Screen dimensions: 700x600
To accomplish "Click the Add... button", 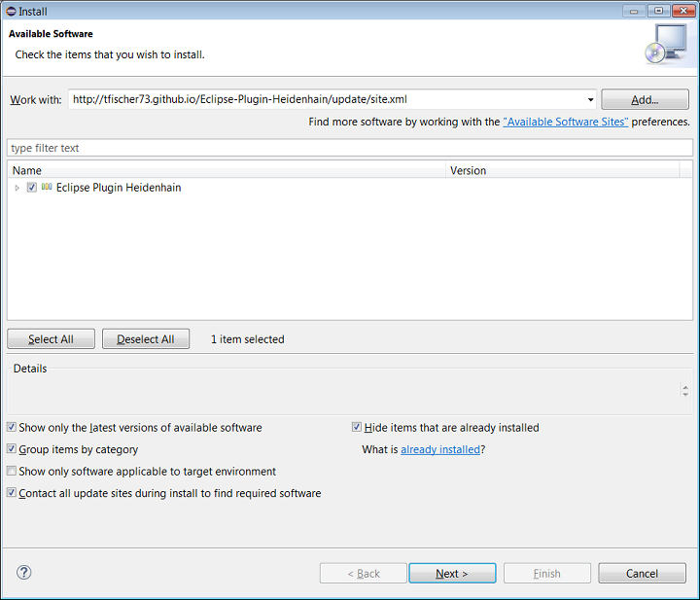I will click(645, 99).
